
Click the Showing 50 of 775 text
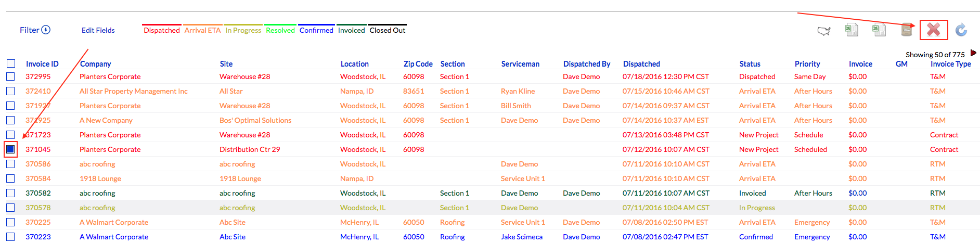click(x=935, y=55)
